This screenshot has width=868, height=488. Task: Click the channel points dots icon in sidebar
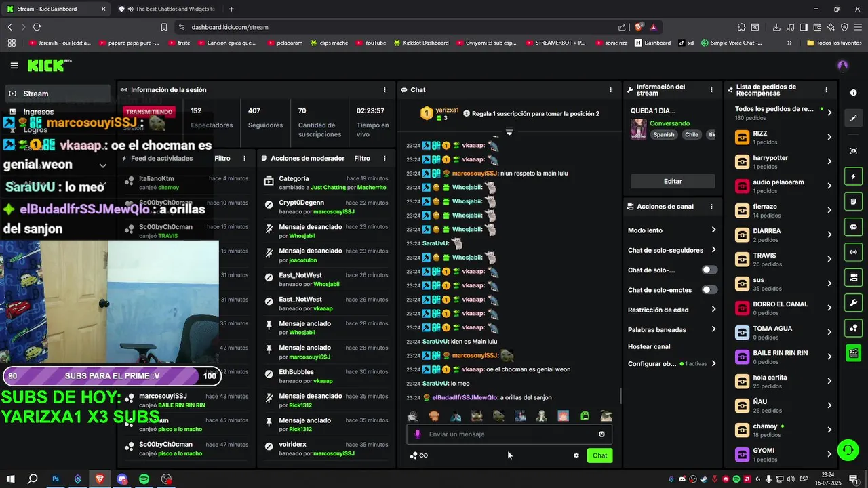(x=854, y=328)
